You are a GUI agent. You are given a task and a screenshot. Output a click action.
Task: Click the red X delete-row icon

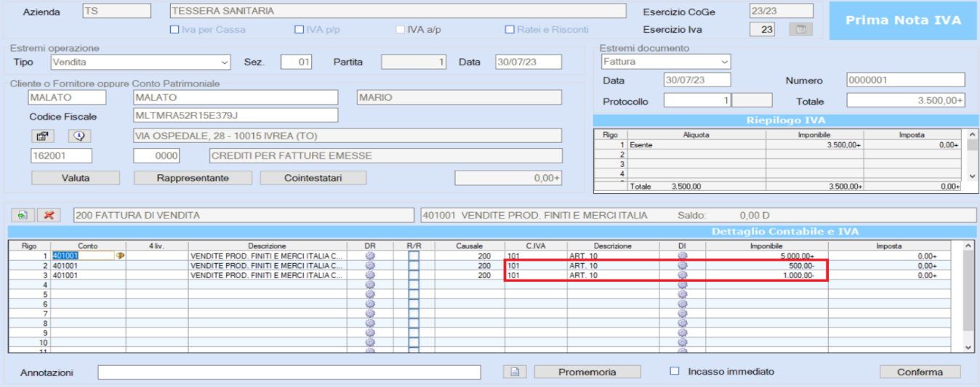(x=49, y=215)
